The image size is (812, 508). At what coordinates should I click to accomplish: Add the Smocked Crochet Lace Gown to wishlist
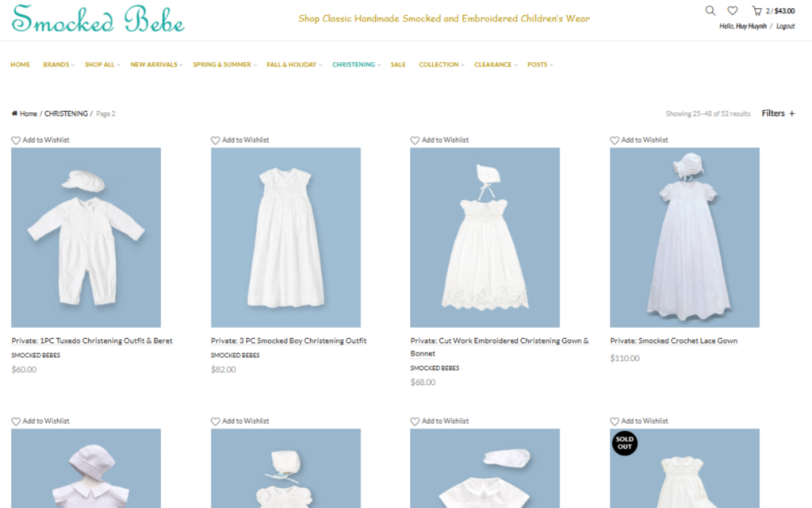click(x=639, y=140)
